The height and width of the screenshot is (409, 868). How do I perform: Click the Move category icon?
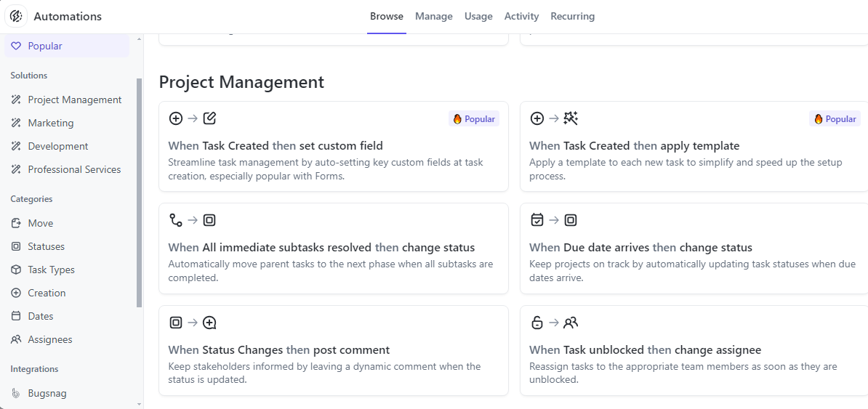click(x=16, y=223)
